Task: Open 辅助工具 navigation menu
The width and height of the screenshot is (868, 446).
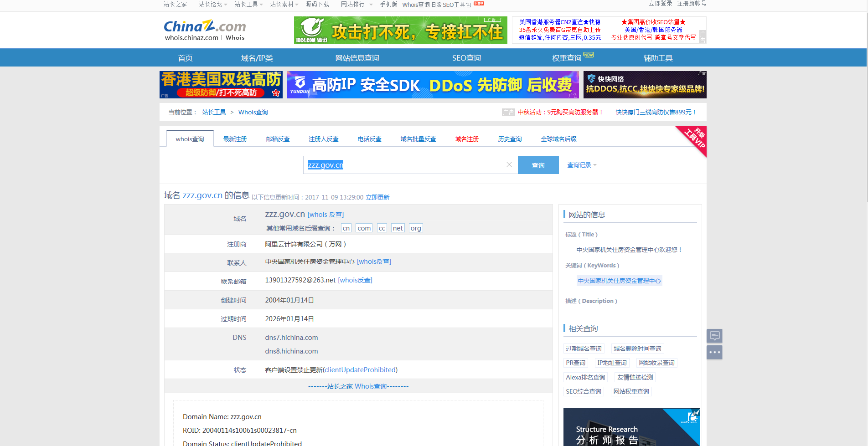Action: [x=658, y=58]
